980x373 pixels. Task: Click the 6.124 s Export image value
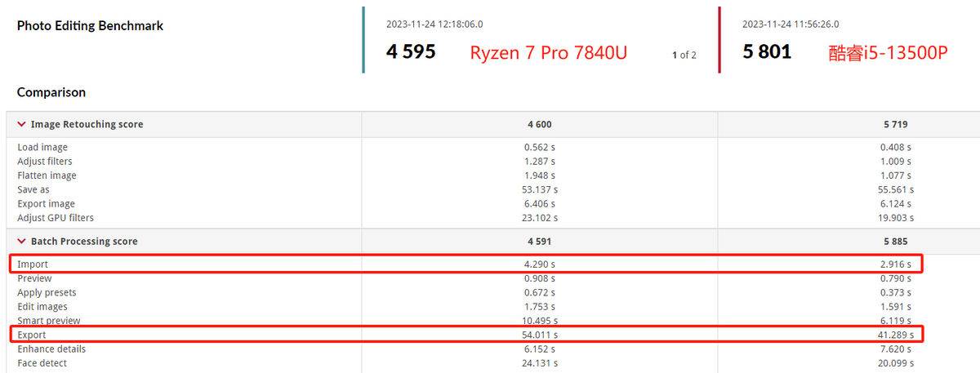tap(896, 204)
